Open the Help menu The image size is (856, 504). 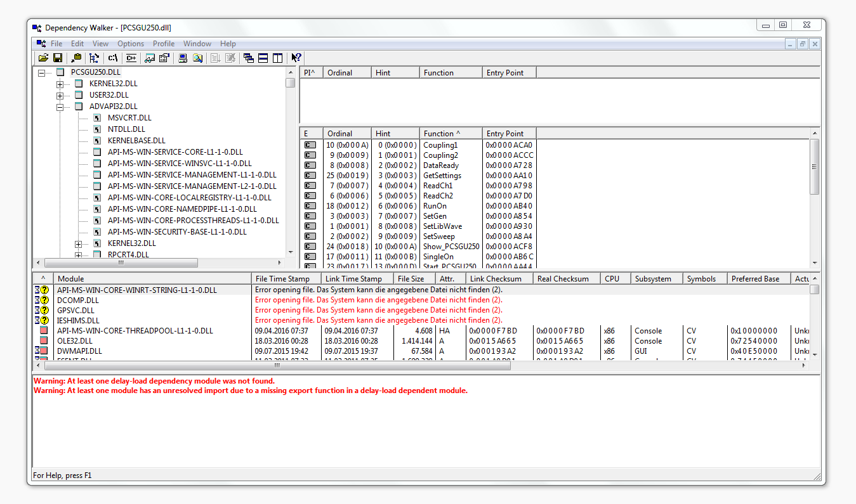click(228, 44)
